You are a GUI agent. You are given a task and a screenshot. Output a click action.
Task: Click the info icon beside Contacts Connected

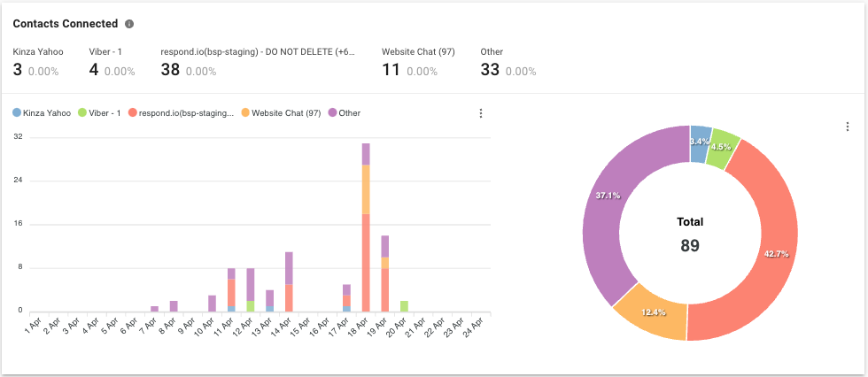[129, 24]
